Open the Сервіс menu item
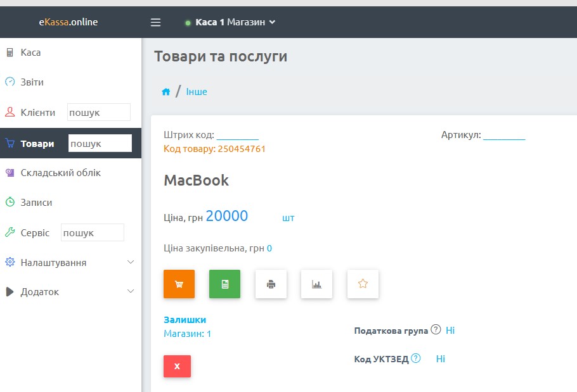Screen dimensions: 577x392 pos(35,233)
